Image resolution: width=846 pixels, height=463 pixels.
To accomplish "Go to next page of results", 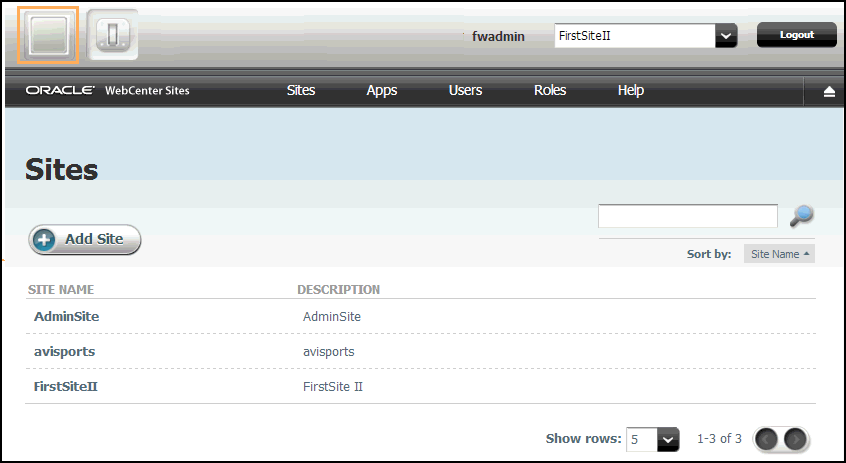I will 795,439.
